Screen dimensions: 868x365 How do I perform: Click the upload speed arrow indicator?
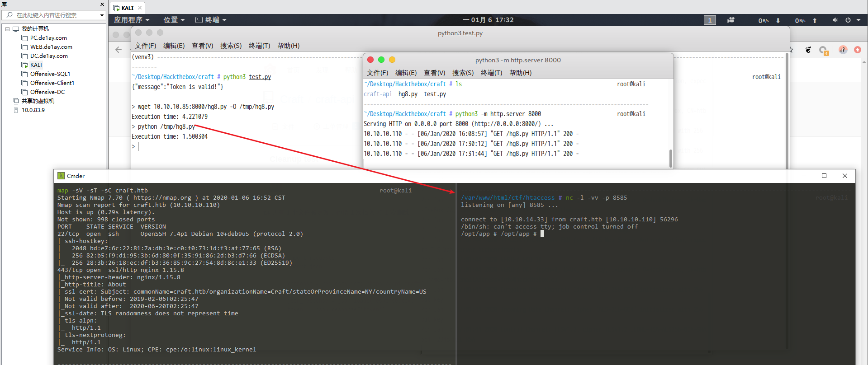[815, 20]
